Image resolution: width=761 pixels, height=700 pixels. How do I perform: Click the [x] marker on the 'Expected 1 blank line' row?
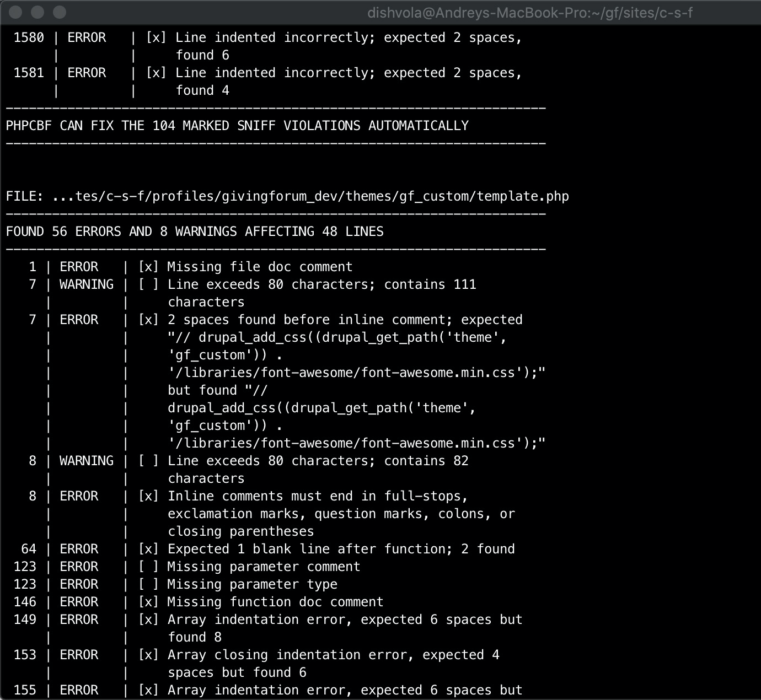click(148, 549)
